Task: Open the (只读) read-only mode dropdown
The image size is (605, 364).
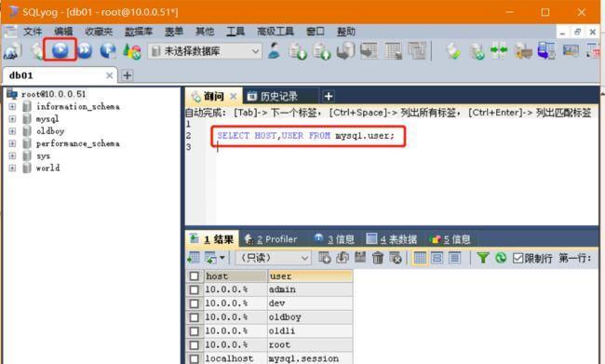Action: (x=273, y=258)
